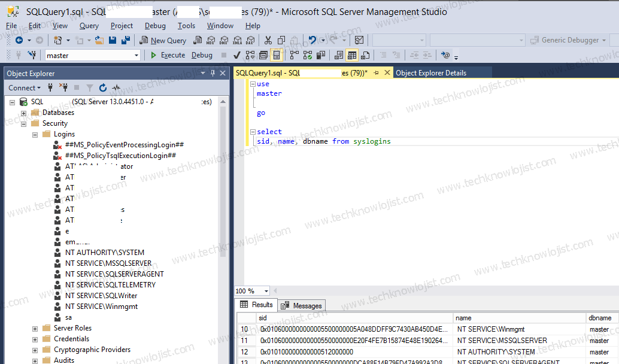Switch output to Results to Grid
The height and width of the screenshot is (364, 619).
[352, 55]
